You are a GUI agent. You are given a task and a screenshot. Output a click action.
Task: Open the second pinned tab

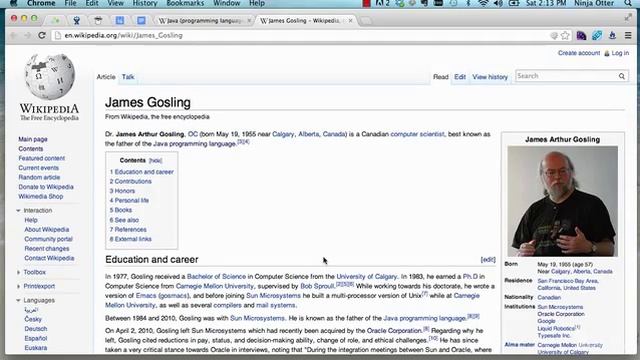(76, 20)
